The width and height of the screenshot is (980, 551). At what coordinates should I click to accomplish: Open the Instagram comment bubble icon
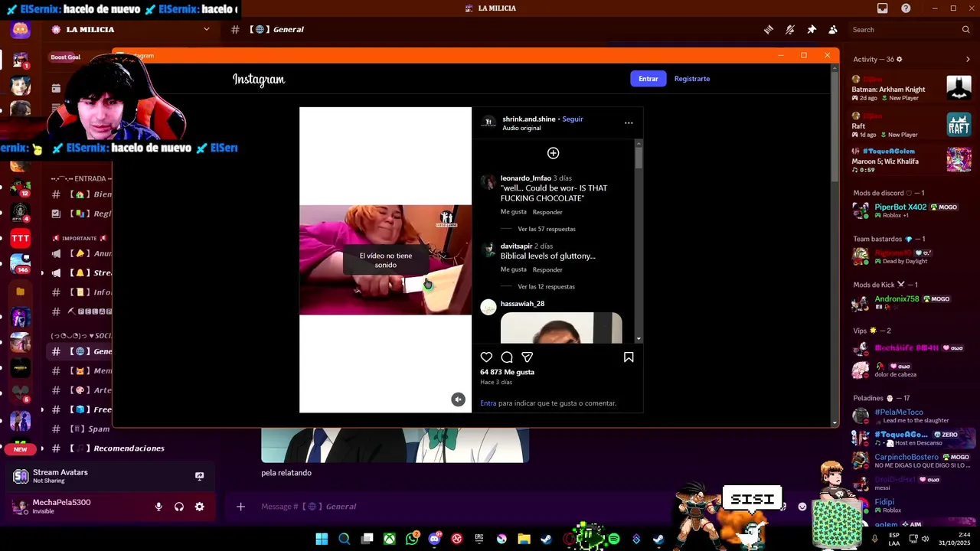pyautogui.click(x=507, y=357)
